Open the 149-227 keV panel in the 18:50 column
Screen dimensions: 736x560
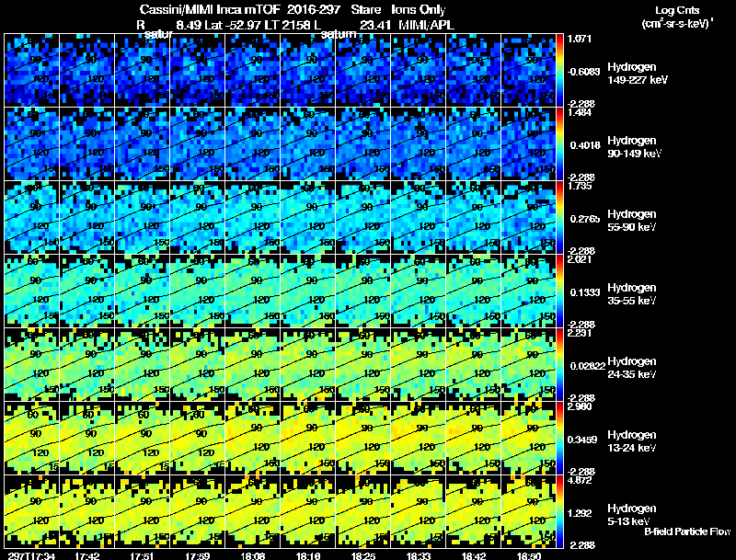coord(528,70)
